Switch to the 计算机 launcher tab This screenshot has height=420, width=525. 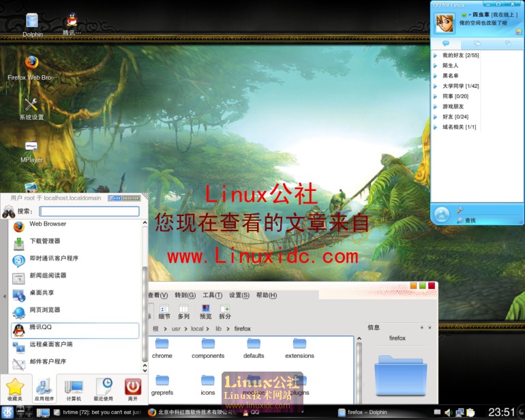coord(74,389)
